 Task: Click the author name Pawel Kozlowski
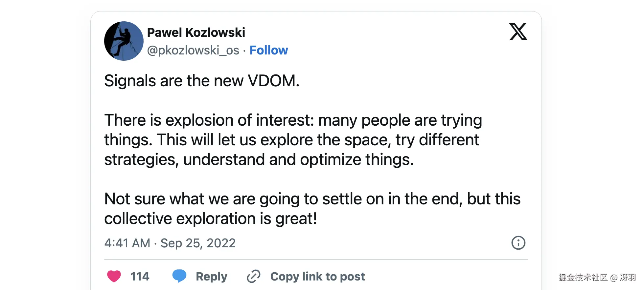pos(196,32)
